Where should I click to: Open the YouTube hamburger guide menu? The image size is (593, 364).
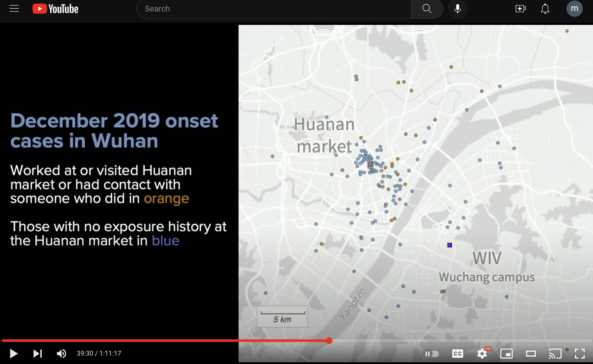coord(14,9)
